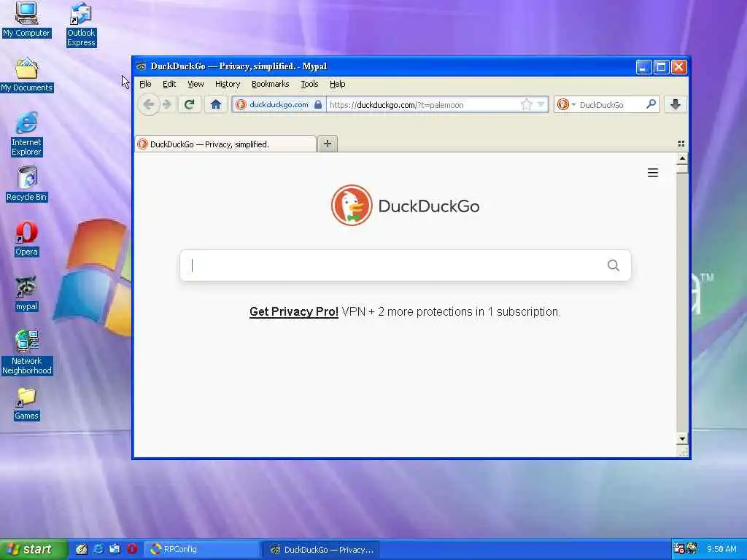Open a new tab with the plus button
Viewport: 747px width, 560px height.
pyautogui.click(x=328, y=144)
